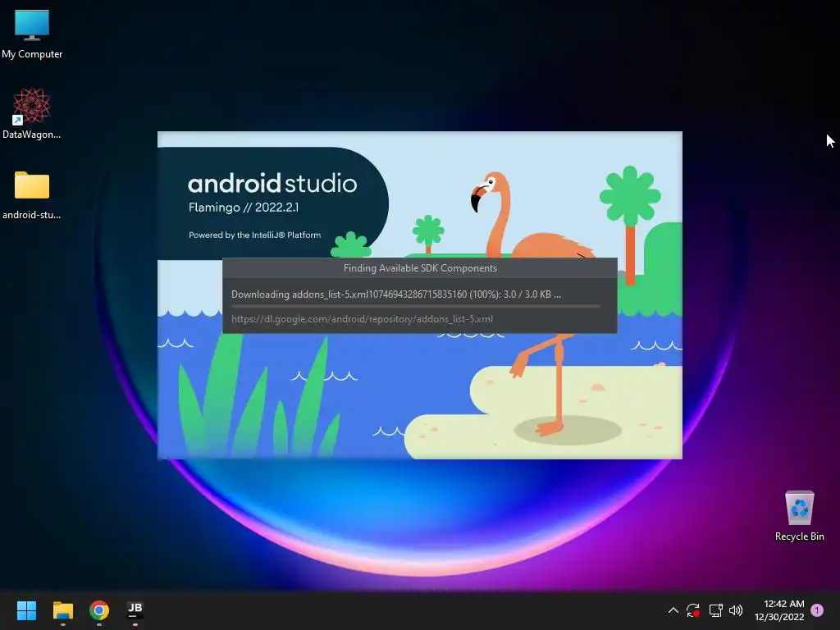Click the dl.google.com addons_list-5.xml URL
Image resolution: width=840 pixels, height=630 pixels.
[x=362, y=319]
